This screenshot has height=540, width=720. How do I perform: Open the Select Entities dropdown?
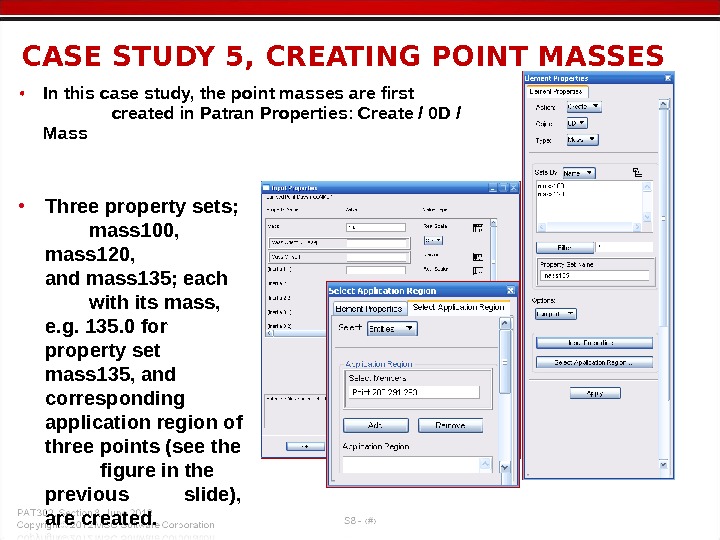(392, 329)
